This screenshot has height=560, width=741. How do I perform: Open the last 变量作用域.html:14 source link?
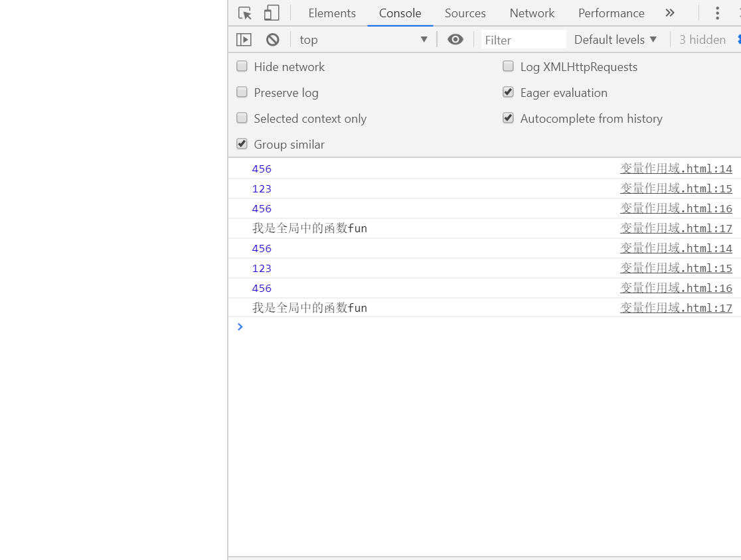click(x=676, y=248)
